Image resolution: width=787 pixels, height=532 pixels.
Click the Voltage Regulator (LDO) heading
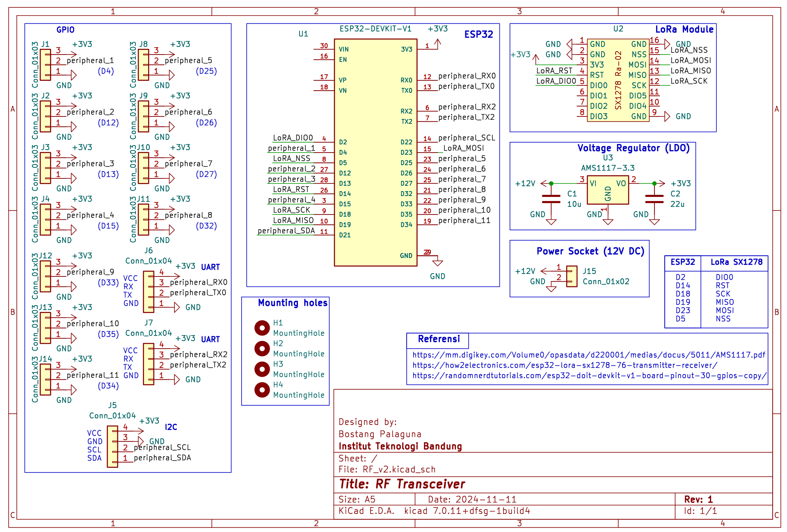(x=634, y=148)
